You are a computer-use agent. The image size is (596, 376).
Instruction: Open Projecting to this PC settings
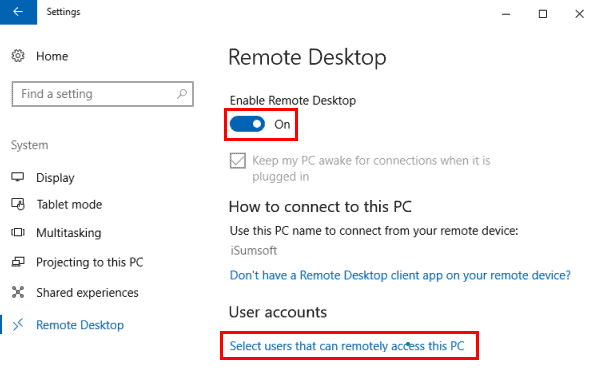coord(90,262)
